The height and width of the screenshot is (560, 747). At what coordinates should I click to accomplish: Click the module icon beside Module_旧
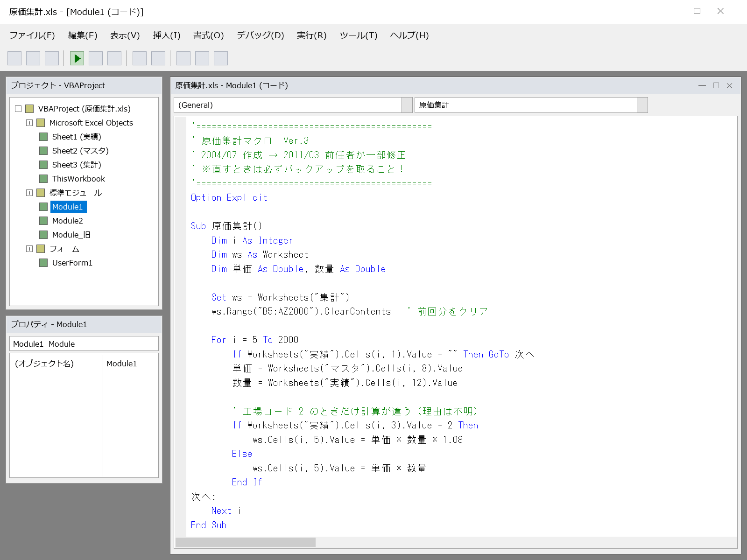click(43, 235)
